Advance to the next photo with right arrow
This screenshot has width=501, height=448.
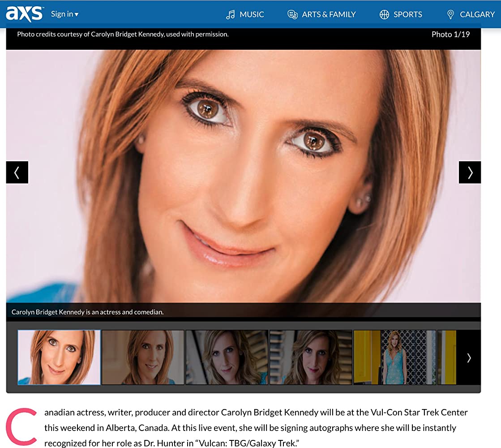[470, 172]
